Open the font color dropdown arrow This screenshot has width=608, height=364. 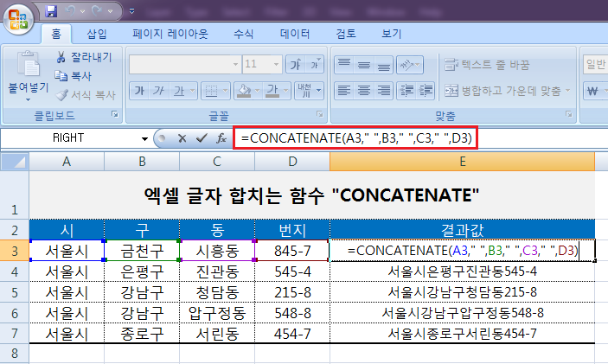[285, 91]
